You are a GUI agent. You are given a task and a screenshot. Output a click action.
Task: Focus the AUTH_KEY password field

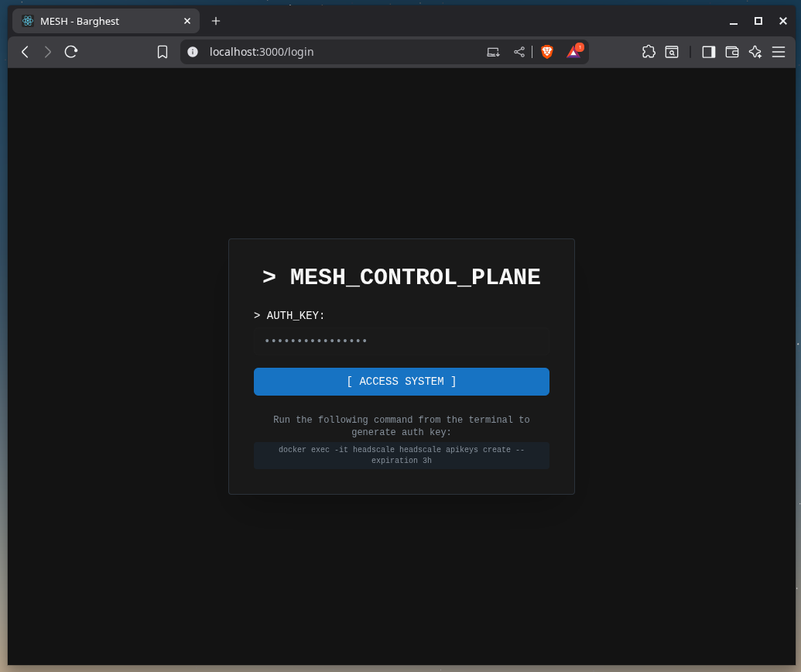point(401,341)
